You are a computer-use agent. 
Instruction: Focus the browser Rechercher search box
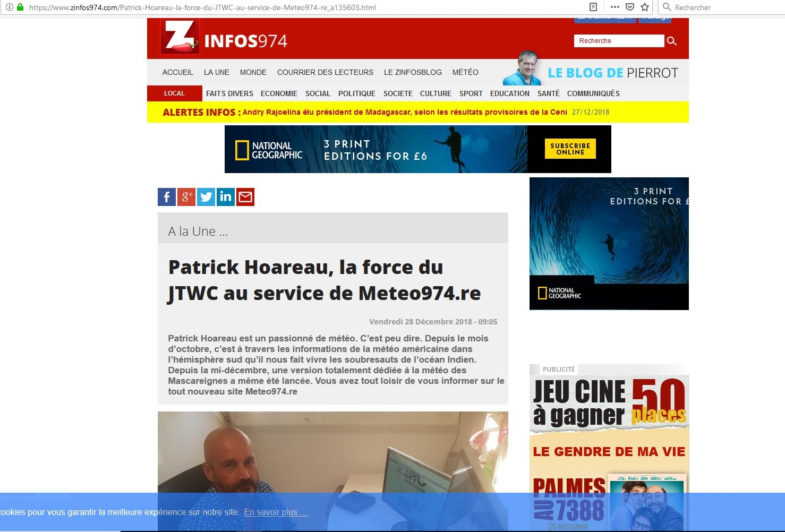pyautogui.click(x=721, y=7)
